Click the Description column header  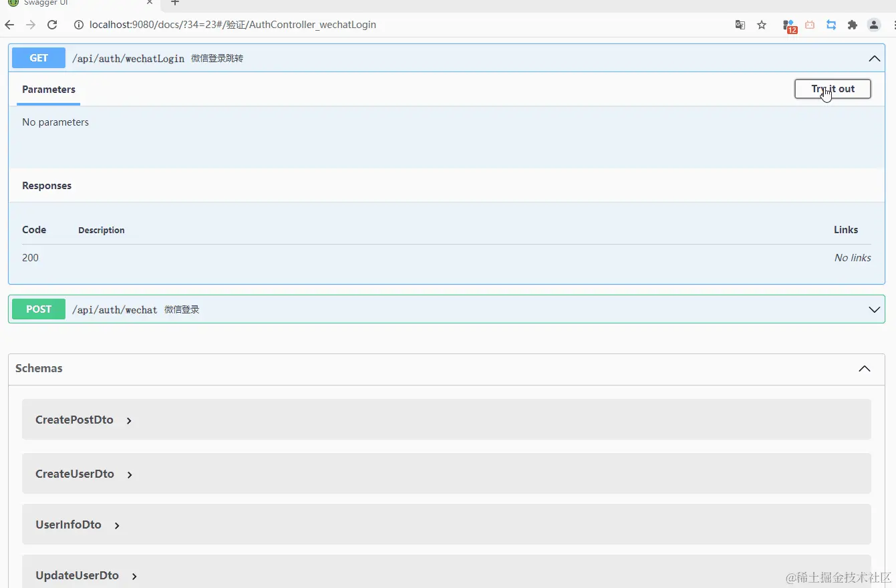click(102, 231)
